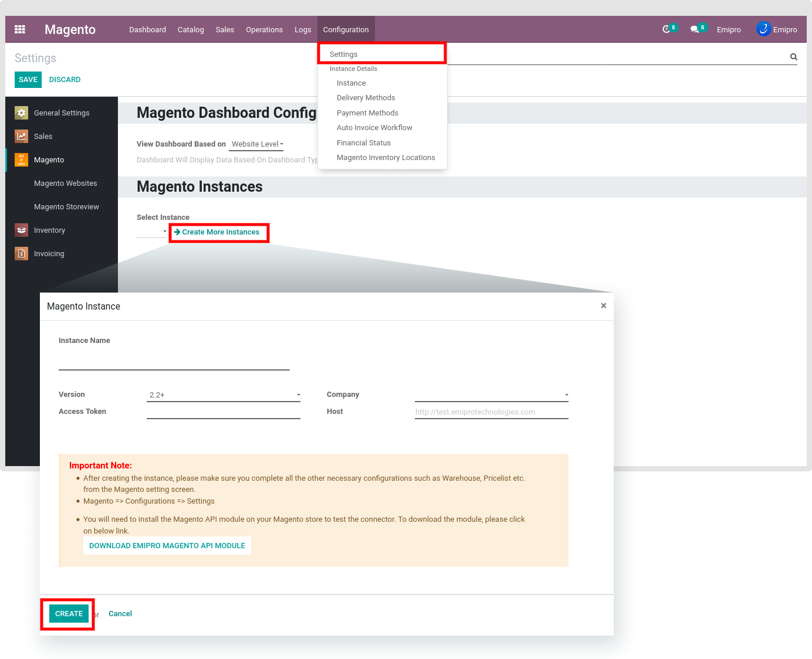The image size is (812, 659).
Task: Click the Emipro user avatar
Action: 763,29
